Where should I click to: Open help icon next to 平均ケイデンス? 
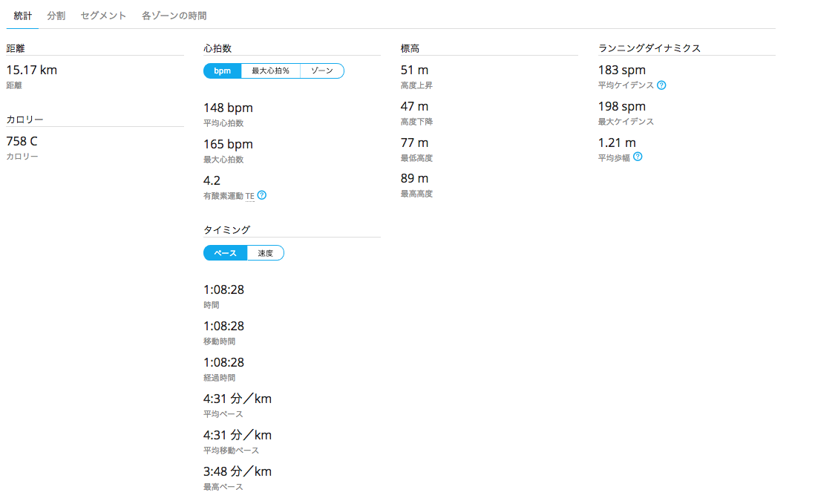coord(661,85)
